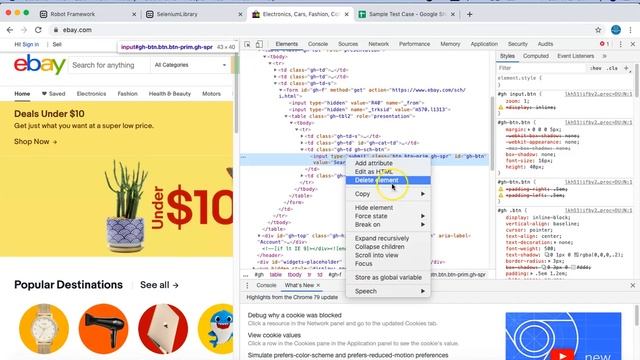
Task: Reload the ebay.com page
Action: pyautogui.click(x=38, y=30)
